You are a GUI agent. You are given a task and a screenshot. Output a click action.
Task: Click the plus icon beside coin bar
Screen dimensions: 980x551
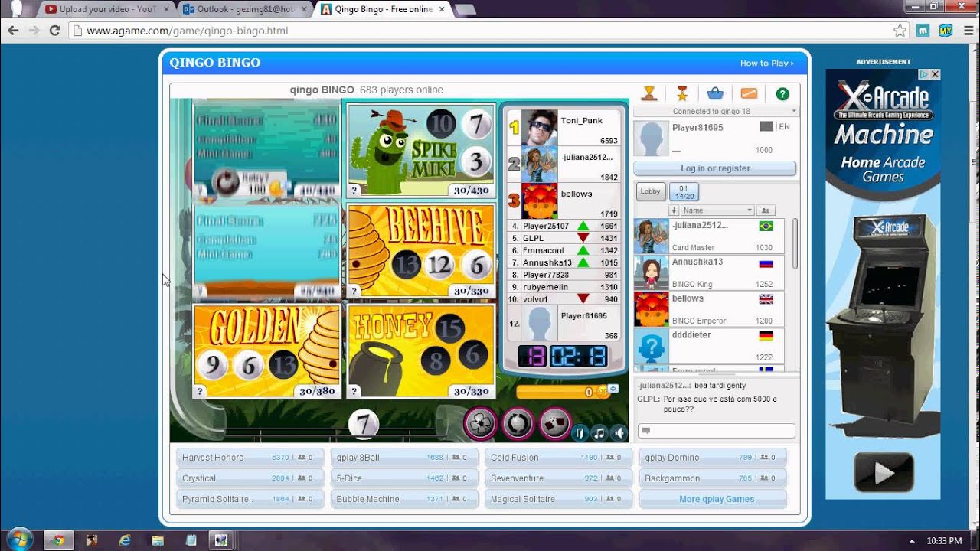point(612,389)
